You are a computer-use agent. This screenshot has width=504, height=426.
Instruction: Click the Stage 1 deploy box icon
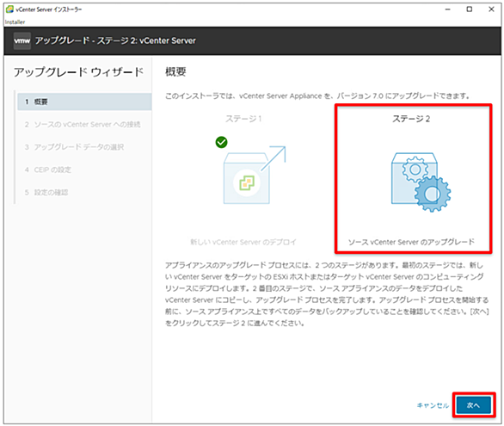click(x=254, y=176)
